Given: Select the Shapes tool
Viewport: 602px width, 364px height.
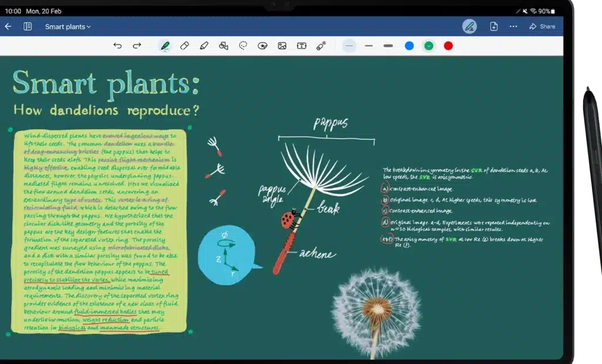Looking at the screenshot, I should point(223,46).
